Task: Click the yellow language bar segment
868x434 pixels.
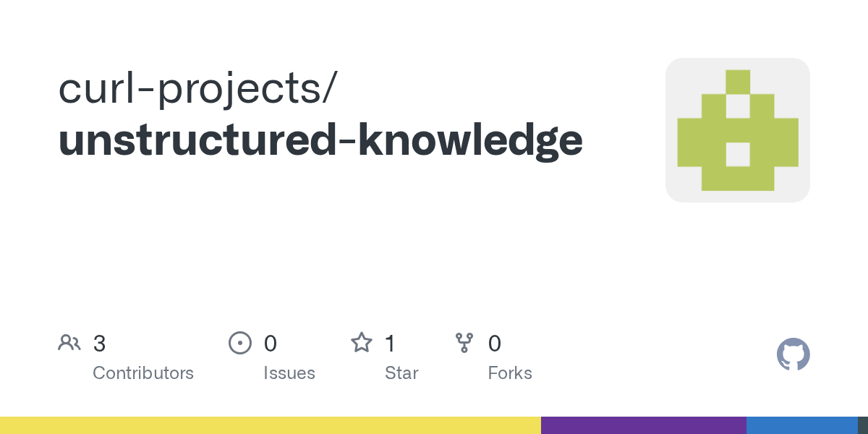Action: click(271, 425)
